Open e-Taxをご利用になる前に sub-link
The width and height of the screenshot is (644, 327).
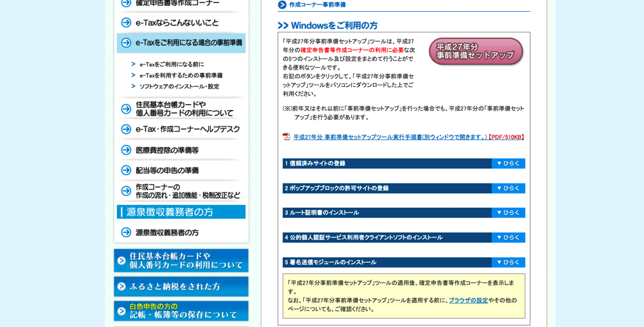(172, 64)
